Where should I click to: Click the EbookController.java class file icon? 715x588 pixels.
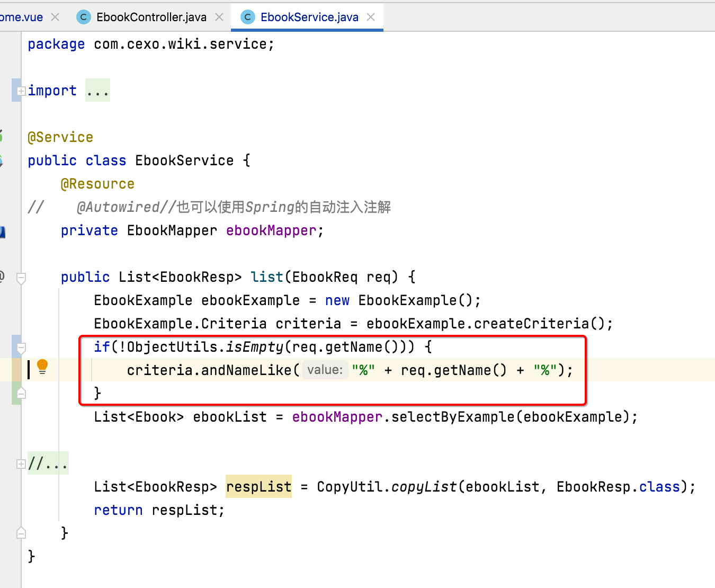point(84,17)
